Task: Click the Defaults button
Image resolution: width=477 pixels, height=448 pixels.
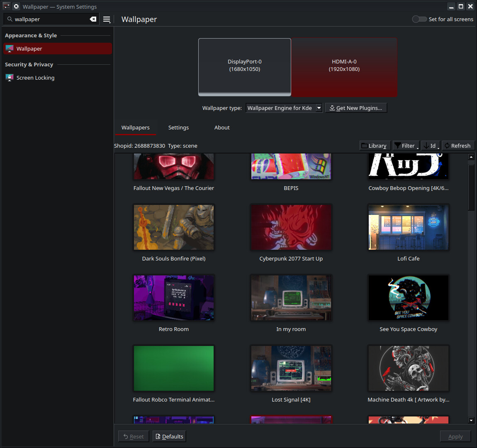Action: (x=169, y=436)
